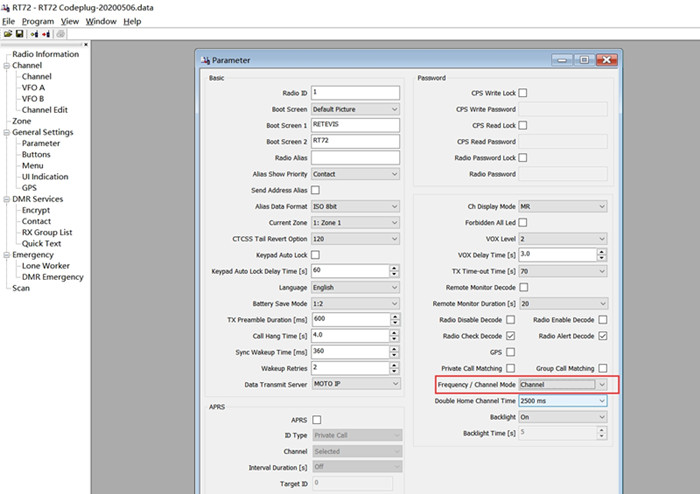Open the Alias Data Format dropdown
The image size is (700, 494).
[x=355, y=207]
